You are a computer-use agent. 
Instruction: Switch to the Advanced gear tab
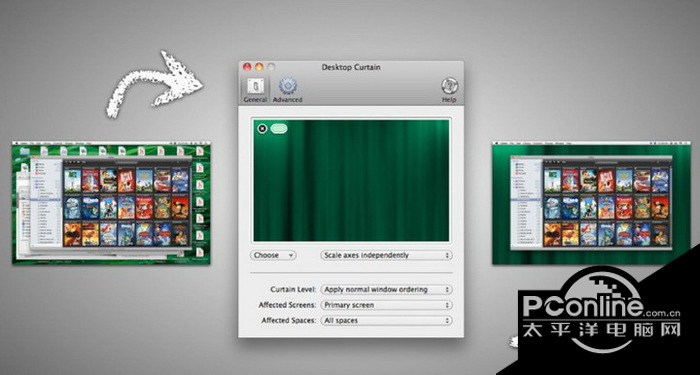point(288,90)
